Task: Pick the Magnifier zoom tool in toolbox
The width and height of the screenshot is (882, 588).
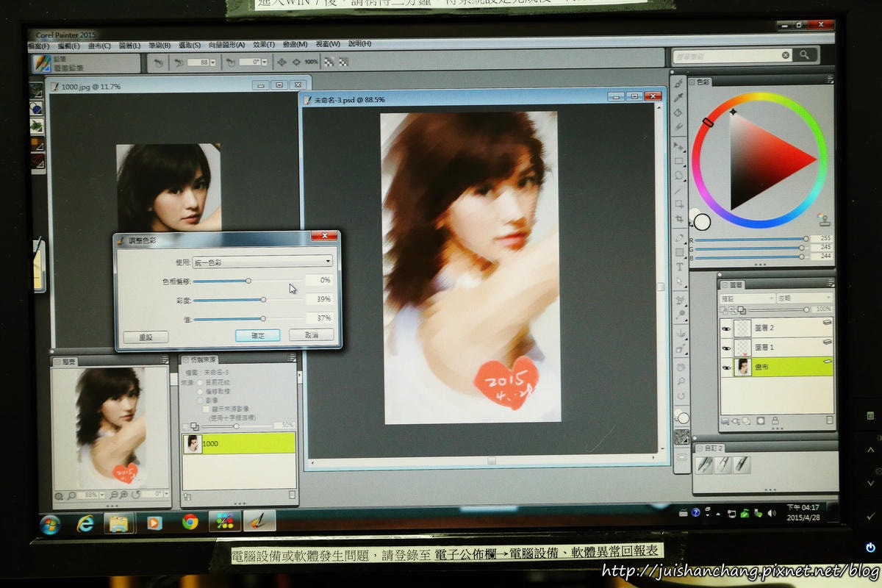Action: (681, 381)
